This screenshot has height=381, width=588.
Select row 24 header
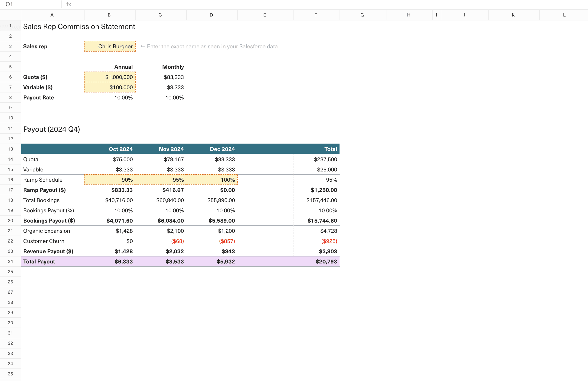point(10,261)
